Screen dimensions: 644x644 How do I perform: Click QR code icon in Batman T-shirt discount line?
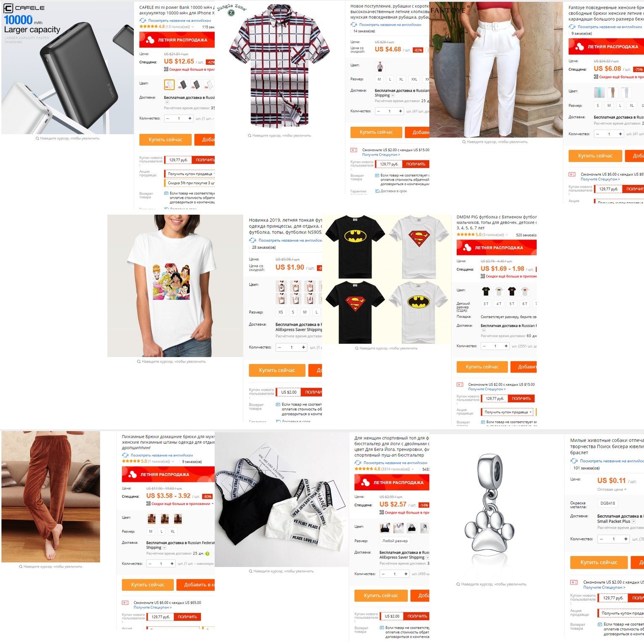pyautogui.click(x=483, y=276)
